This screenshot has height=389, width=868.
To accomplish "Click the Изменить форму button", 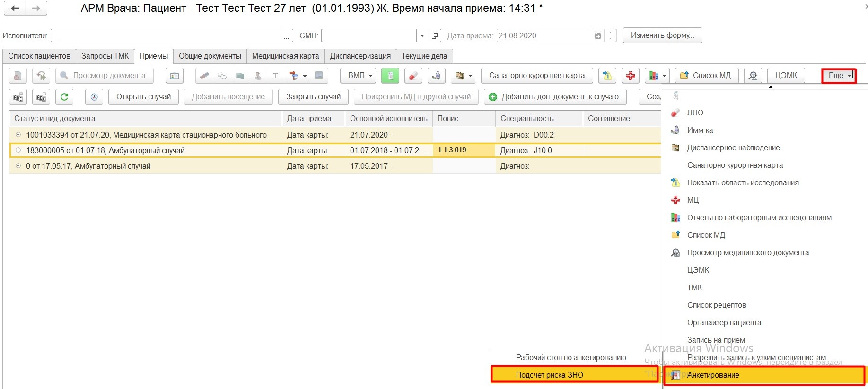I will click(x=662, y=35).
